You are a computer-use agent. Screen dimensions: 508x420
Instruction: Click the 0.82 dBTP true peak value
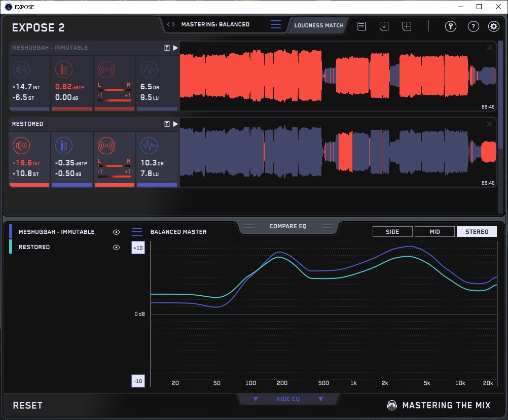click(x=69, y=87)
